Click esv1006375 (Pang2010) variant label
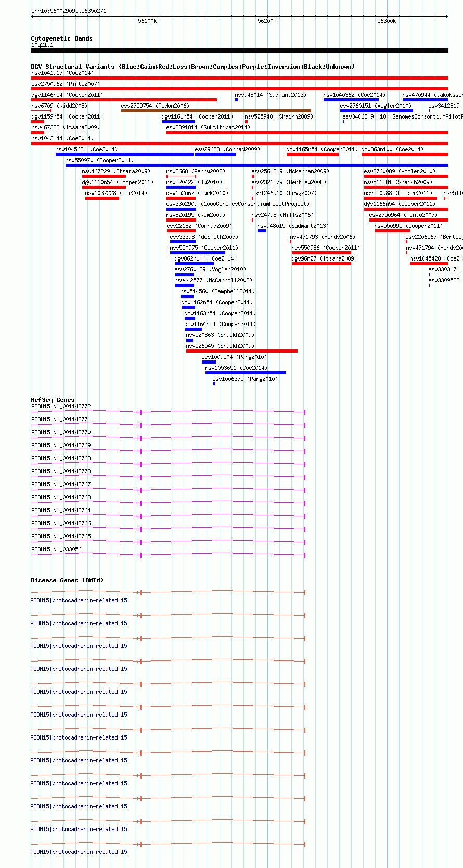 coord(245,379)
